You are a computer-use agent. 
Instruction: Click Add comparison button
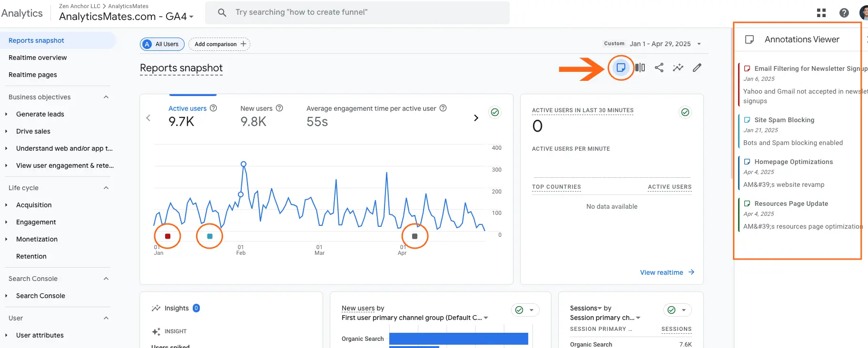pyautogui.click(x=219, y=44)
